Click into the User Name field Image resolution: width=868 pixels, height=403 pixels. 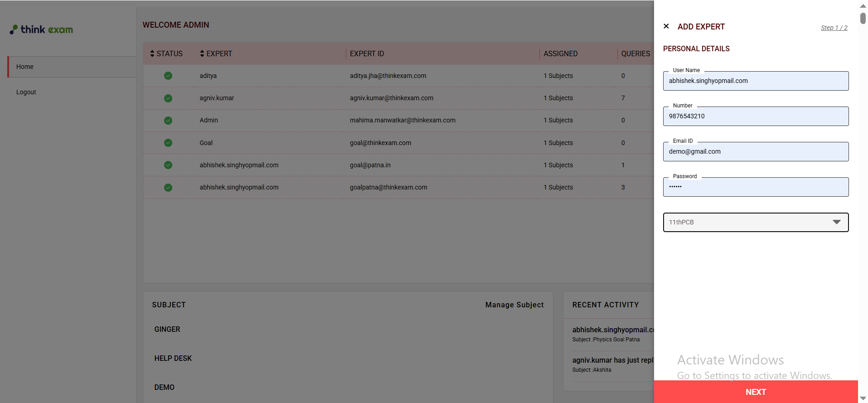click(756, 81)
